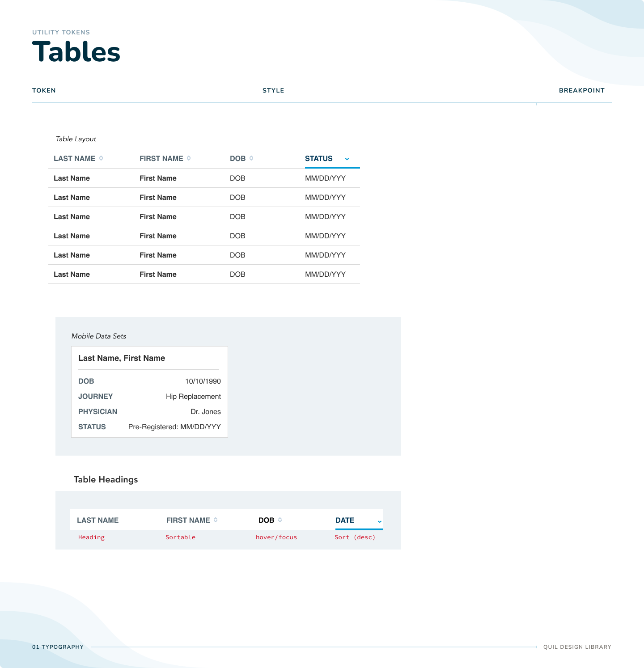Click Pre-Registered status value in mobile card
Image resolution: width=644 pixels, height=668 pixels.
point(174,427)
